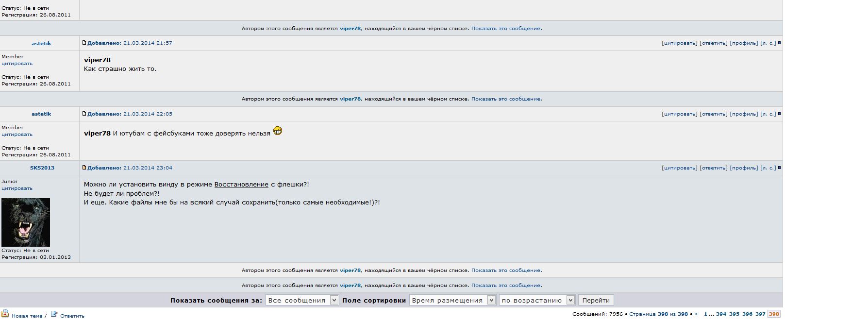Click the Новая тема folder icon
This screenshot has height=322, width=868.
(x=5, y=314)
